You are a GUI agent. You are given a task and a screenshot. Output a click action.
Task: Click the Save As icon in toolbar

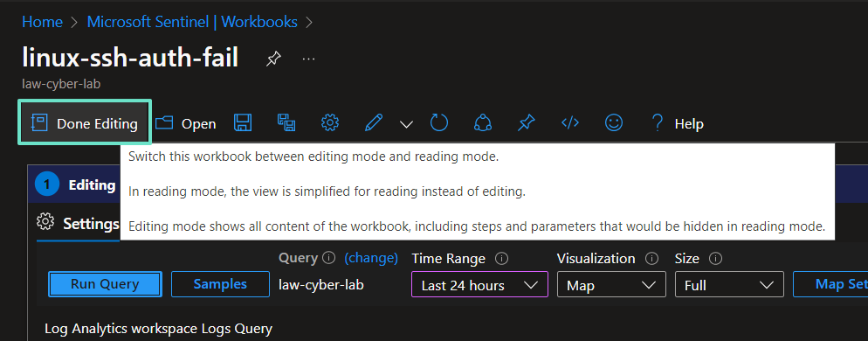click(286, 122)
